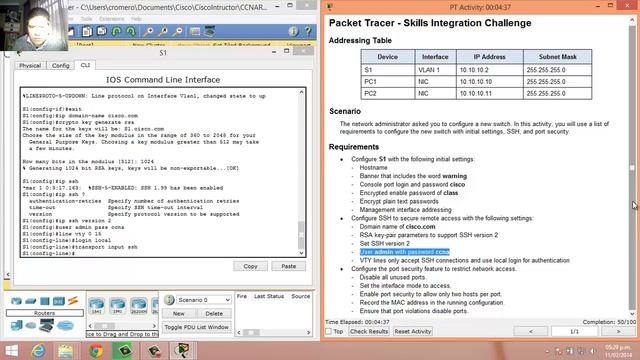Open the Drawing Palette icon

(x=195, y=31)
